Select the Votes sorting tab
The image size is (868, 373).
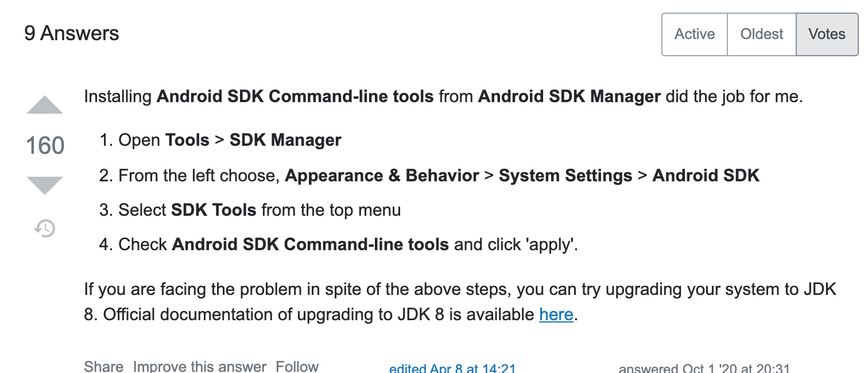pyautogui.click(x=827, y=34)
